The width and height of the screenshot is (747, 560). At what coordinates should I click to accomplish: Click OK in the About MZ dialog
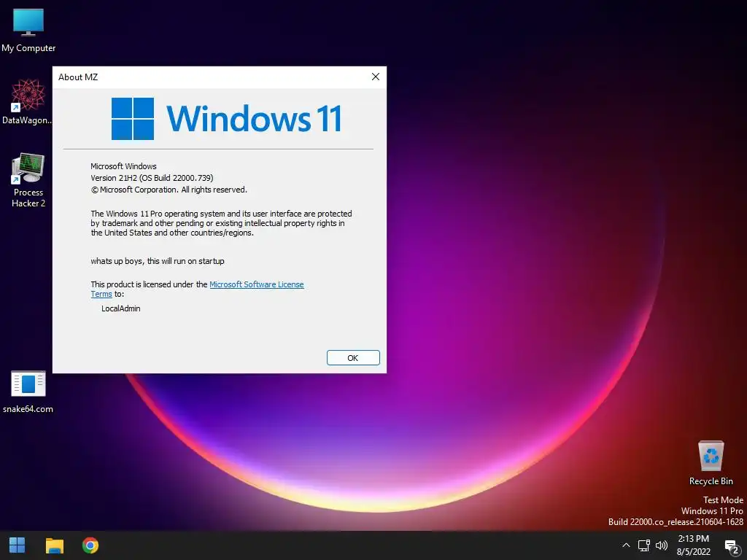353,357
